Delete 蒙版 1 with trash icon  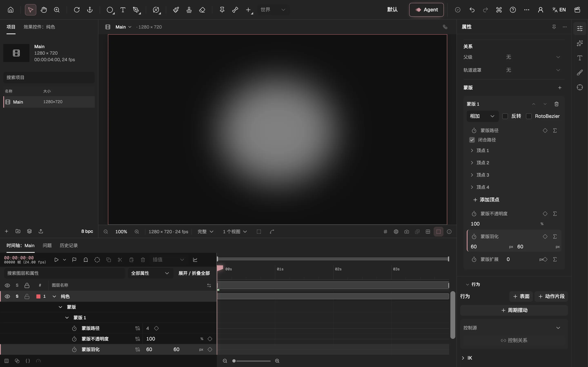coord(556,104)
